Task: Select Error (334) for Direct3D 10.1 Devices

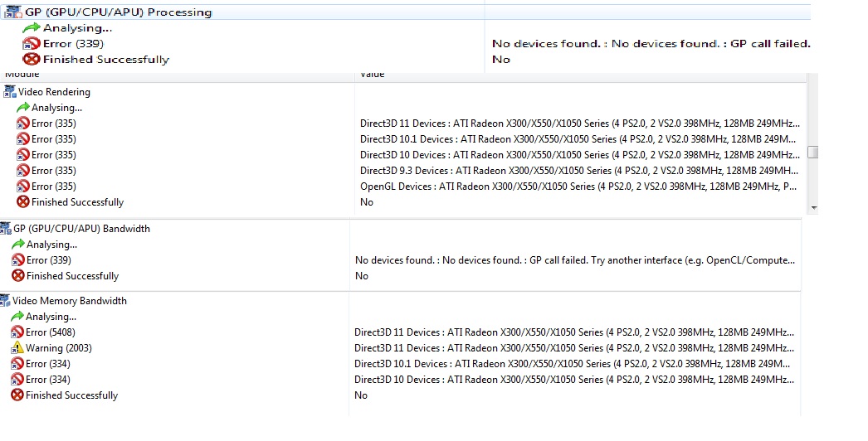Action: tap(48, 364)
